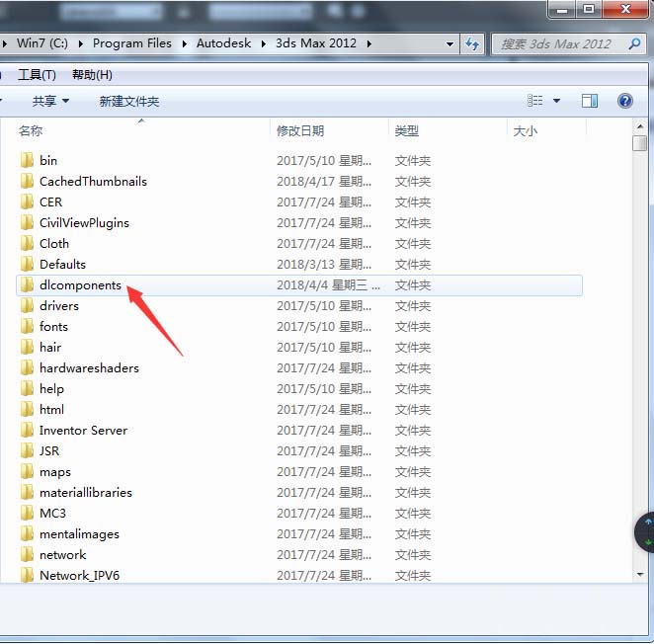Select the date 2018/4/4 of dlcomponents
654x644 pixels.
tap(328, 285)
